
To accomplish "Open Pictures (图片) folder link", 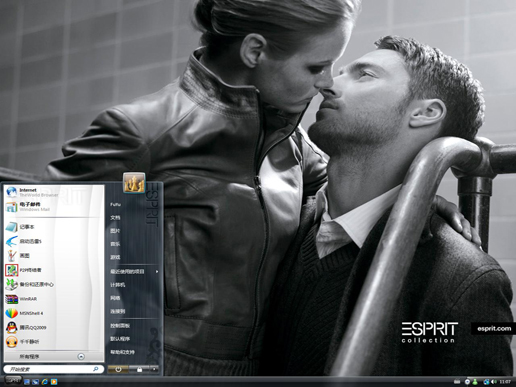I will (115, 231).
